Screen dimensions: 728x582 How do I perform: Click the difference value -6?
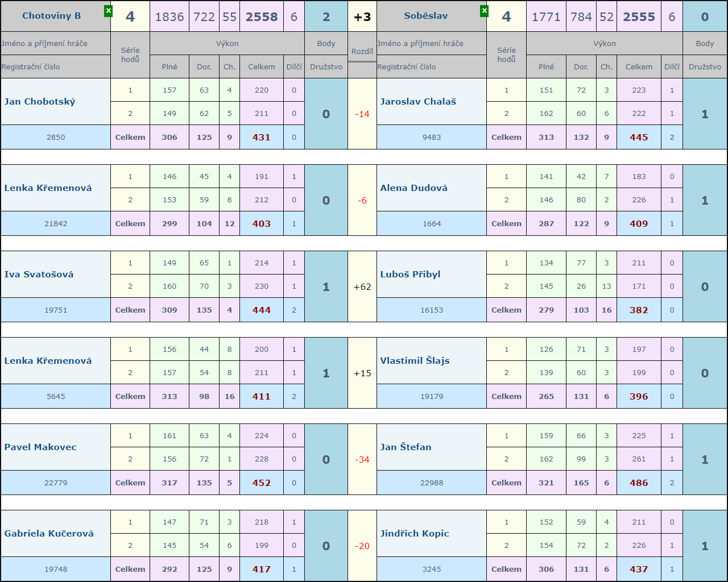pos(362,200)
